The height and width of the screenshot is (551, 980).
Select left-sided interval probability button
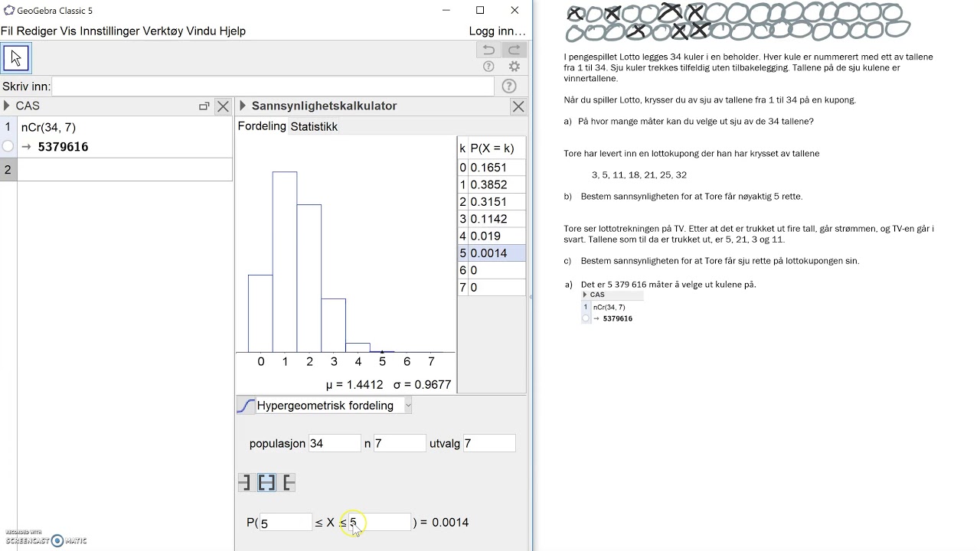click(x=244, y=482)
